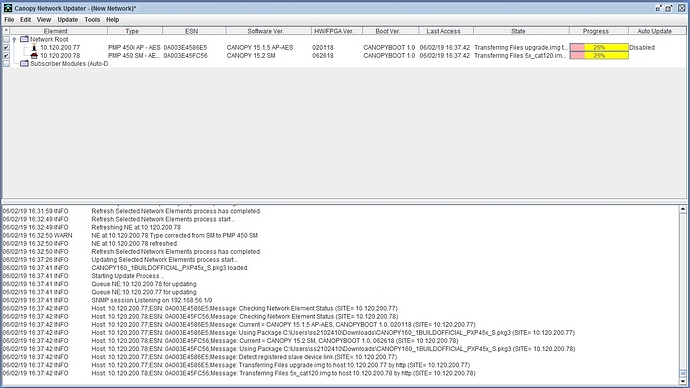Click the CANOPY 15.1.5 AP-AES software cell

pyautogui.click(x=260, y=47)
